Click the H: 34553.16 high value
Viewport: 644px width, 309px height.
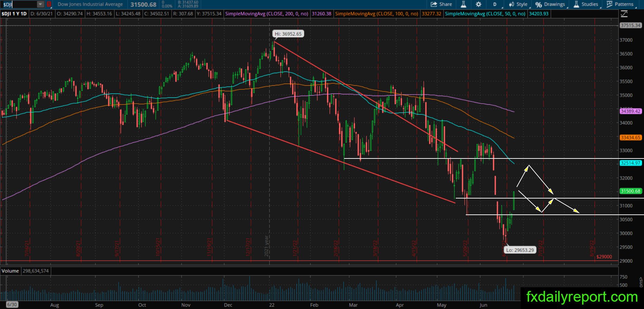tap(100, 14)
